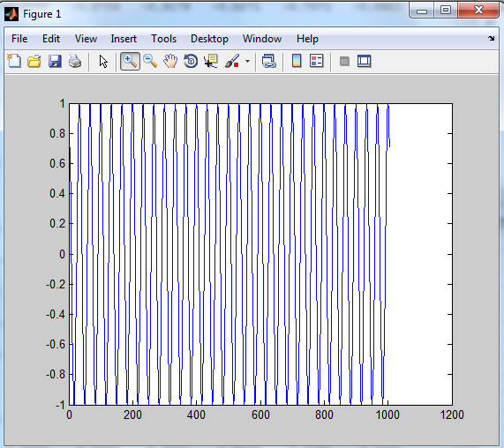Viewport: 504px width, 448px height.
Task: Click x-axis tick label 400
Action: [196, 414]
